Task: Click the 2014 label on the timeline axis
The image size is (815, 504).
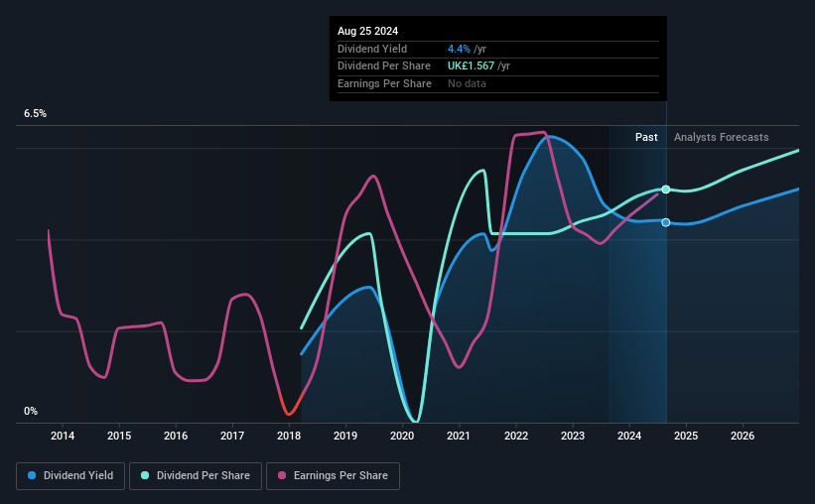Action: click(63, 436)
